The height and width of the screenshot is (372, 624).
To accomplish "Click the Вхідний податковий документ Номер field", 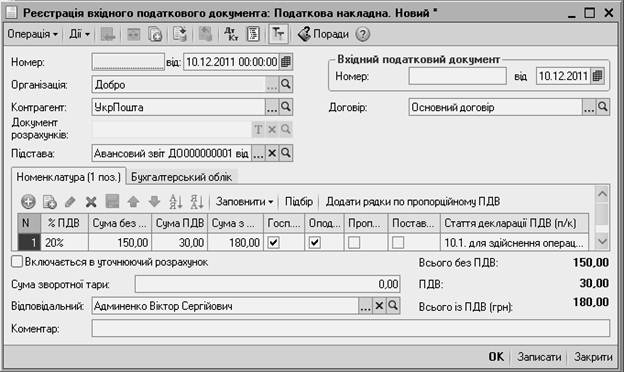I will click(x=457, y=76).
